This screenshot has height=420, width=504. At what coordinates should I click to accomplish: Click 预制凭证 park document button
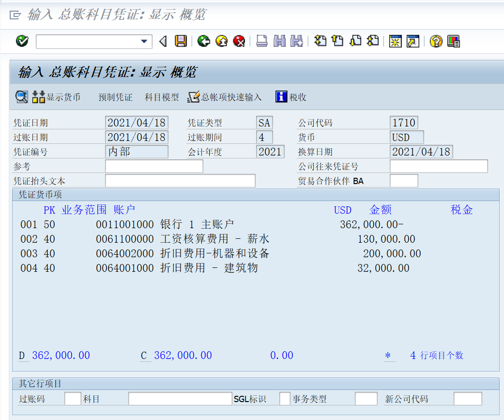click(x=115, y=97)
